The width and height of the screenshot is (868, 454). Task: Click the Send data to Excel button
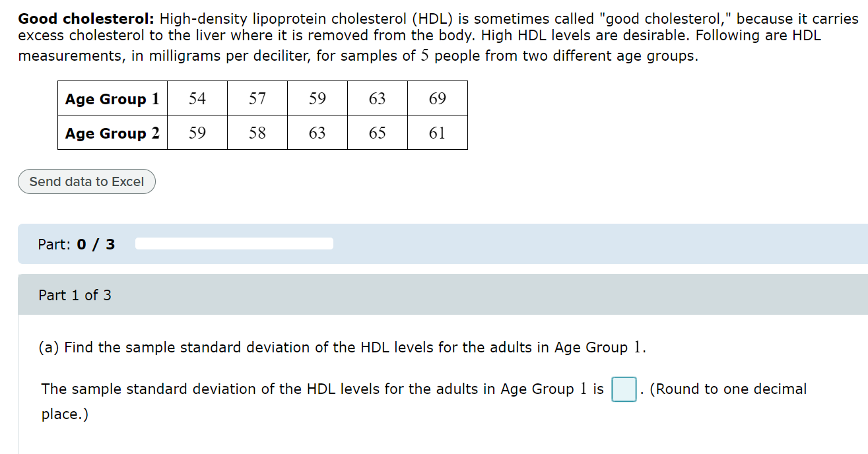(86, 181)
